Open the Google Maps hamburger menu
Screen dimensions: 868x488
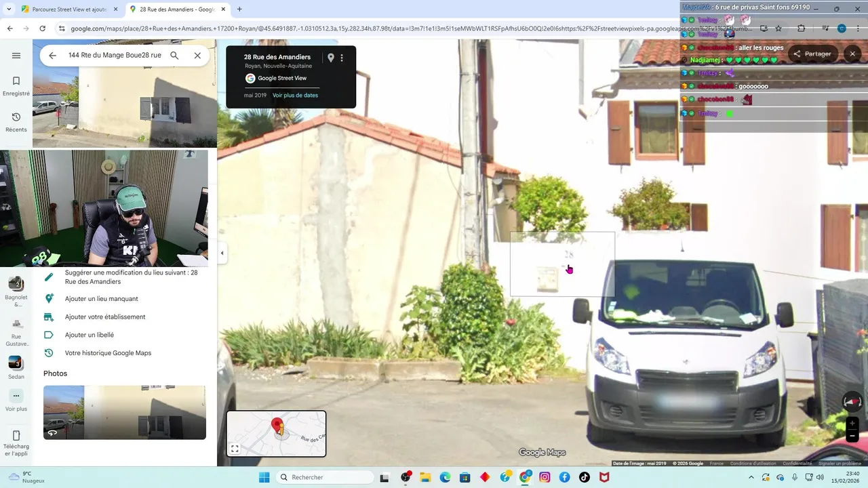(16, 56)
